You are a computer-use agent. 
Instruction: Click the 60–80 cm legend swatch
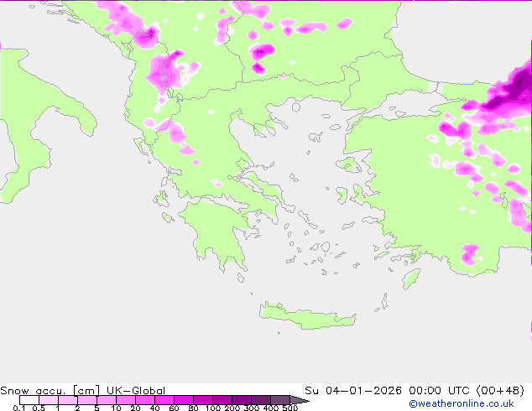click(x=184, y=400)
